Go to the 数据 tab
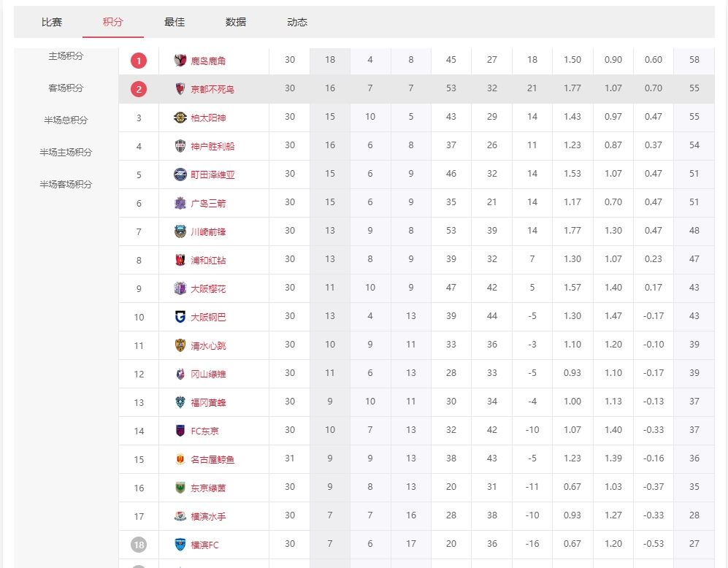The height and width of the screenshot is (568, 728). 236,22
